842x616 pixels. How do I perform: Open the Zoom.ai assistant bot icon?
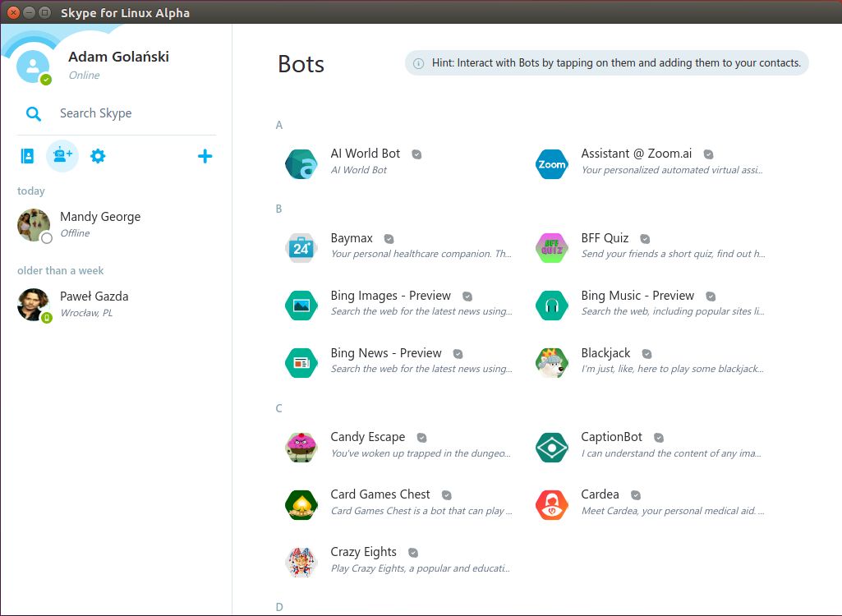(x=551, y=163)
